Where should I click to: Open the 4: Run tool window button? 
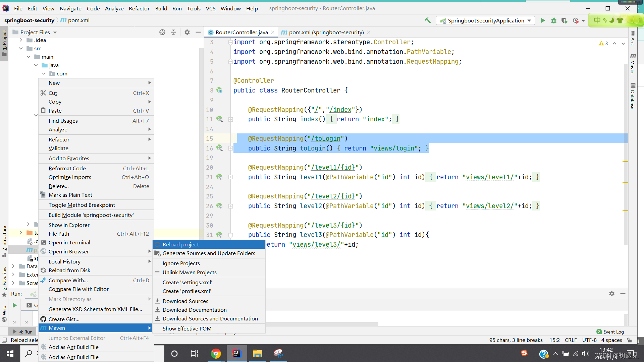click(23, 331)
